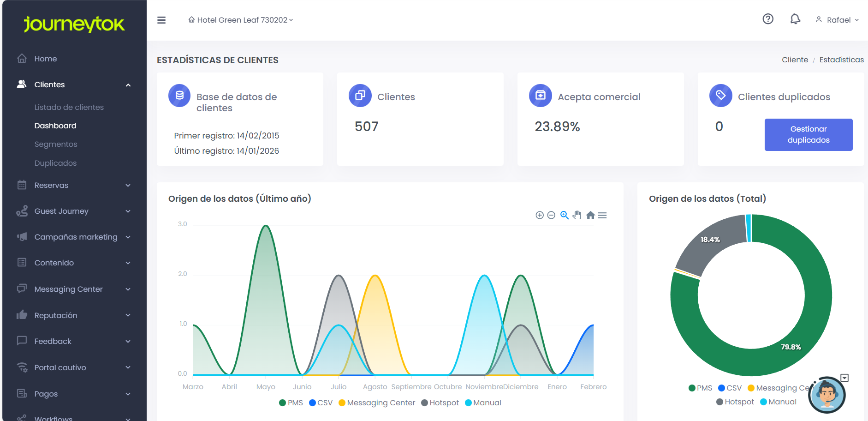Expand the Messaging Center sidebar section
Screen dimensions: 868x421
(74, 289)
